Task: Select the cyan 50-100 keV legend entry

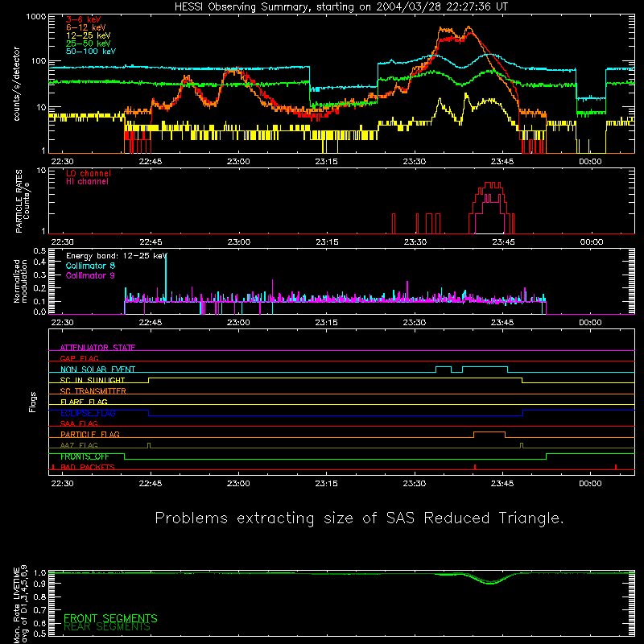Action: (x=91, y=52)
